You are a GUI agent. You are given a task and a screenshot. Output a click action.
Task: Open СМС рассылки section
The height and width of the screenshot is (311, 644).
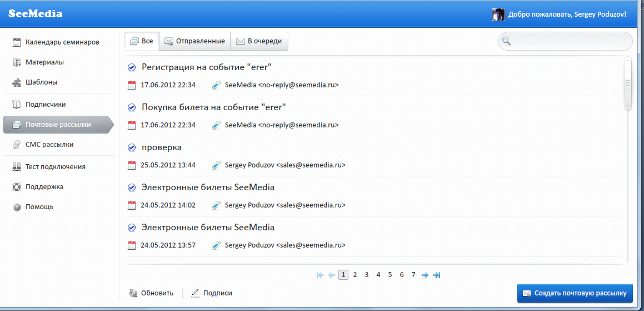(x=43, y=145)
